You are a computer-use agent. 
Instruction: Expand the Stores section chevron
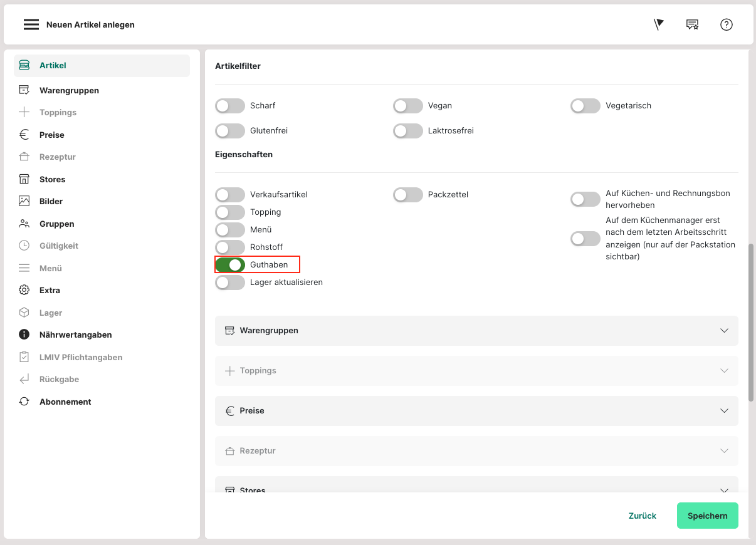(724, 490)
